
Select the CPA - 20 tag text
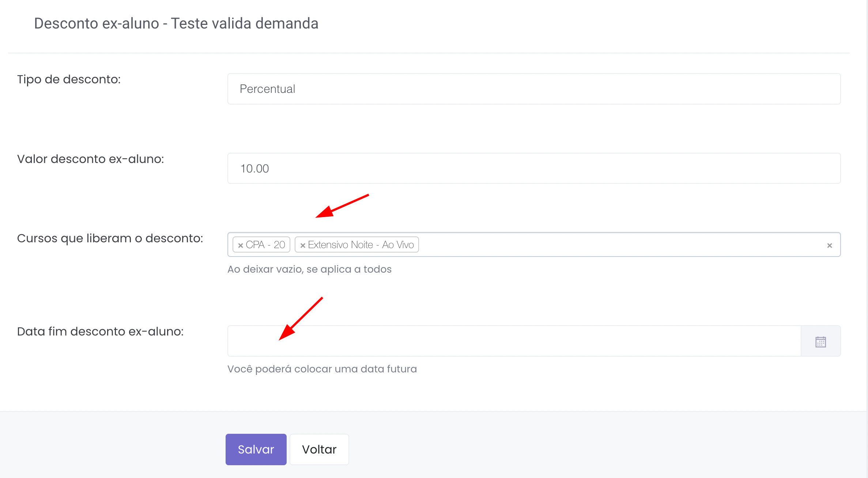pyautogui.click(x=265, y=245)
